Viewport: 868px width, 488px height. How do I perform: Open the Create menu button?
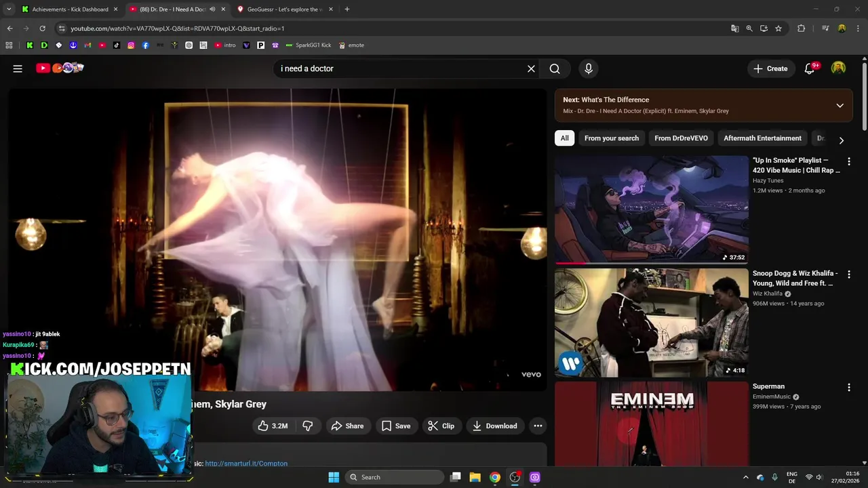[x=770, y=68]
